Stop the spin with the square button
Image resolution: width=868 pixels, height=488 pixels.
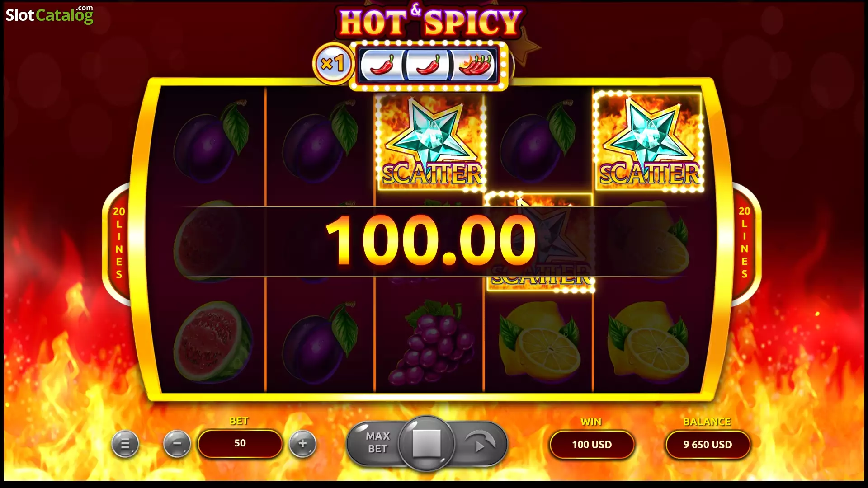[x=426, y=443]
